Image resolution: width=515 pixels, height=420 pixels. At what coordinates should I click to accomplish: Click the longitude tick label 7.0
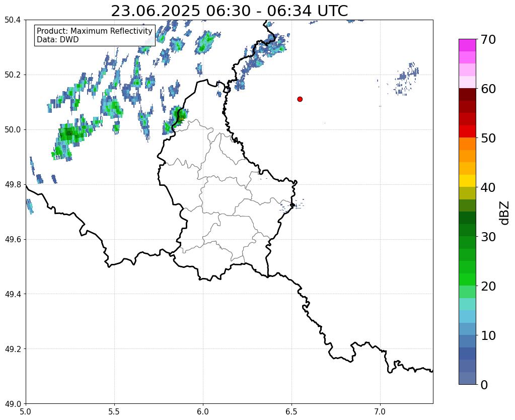pyautogui.click(x=380, y=412)
